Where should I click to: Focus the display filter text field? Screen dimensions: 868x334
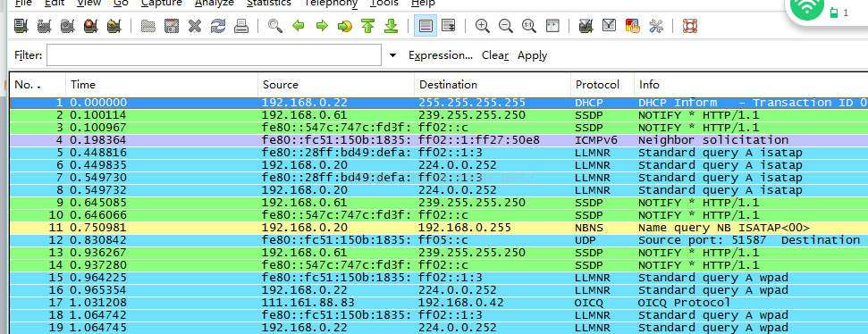click(215, 55)
